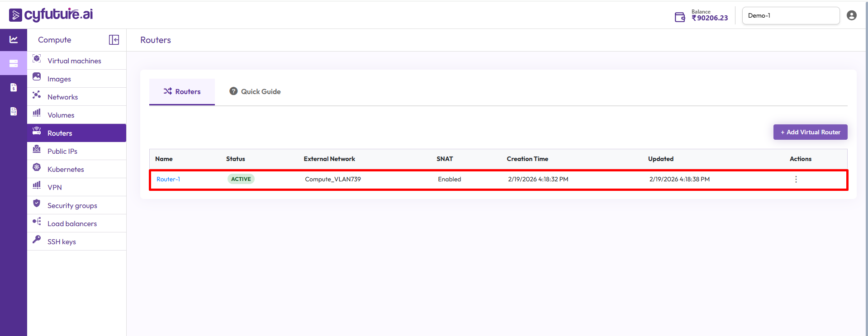
Task: Select the Routers tab
Action: click(182, 91)
